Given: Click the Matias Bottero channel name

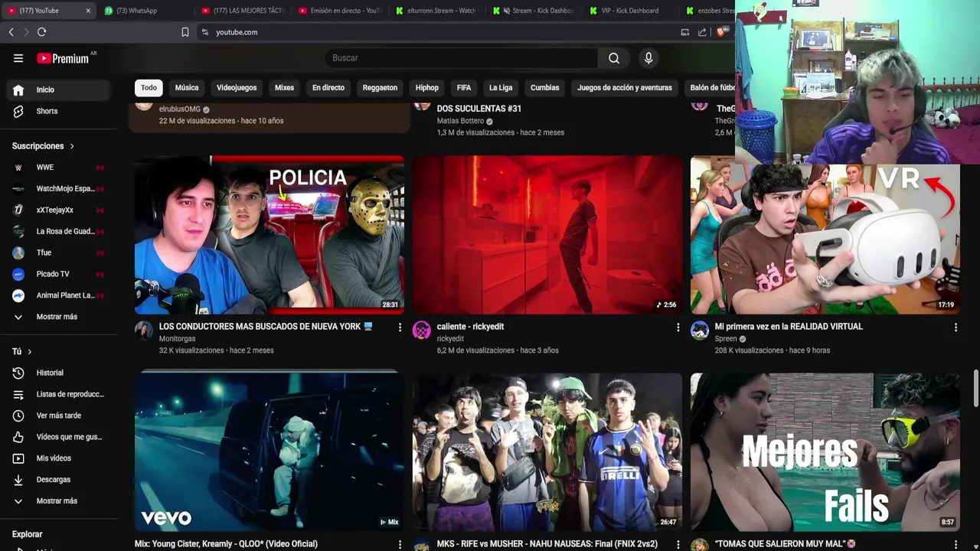Looking at the screenshot, I should 460,121.
